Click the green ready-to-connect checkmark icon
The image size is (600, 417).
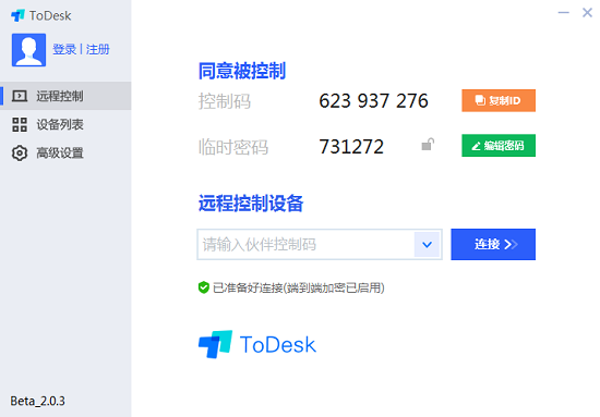tap(204, 287)
